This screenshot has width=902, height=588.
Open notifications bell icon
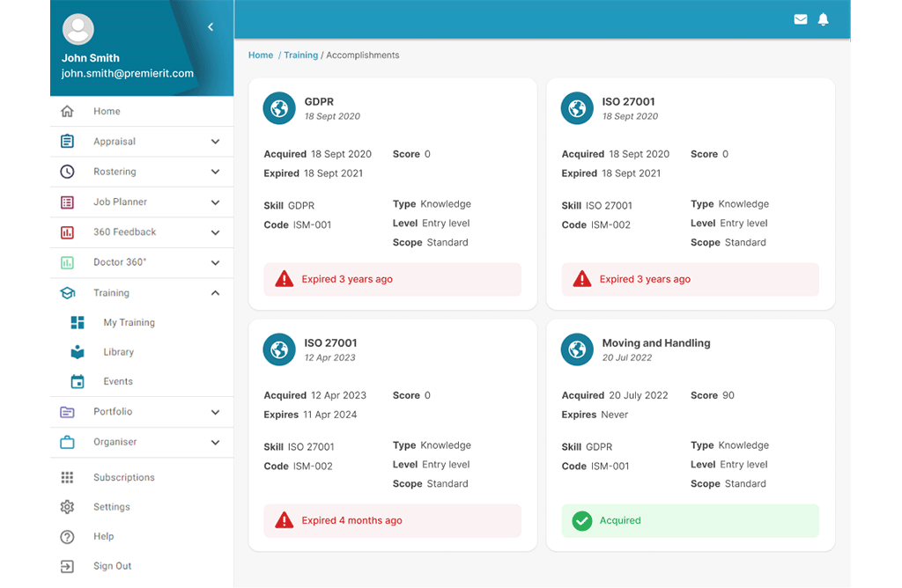(x=824, y=19)
